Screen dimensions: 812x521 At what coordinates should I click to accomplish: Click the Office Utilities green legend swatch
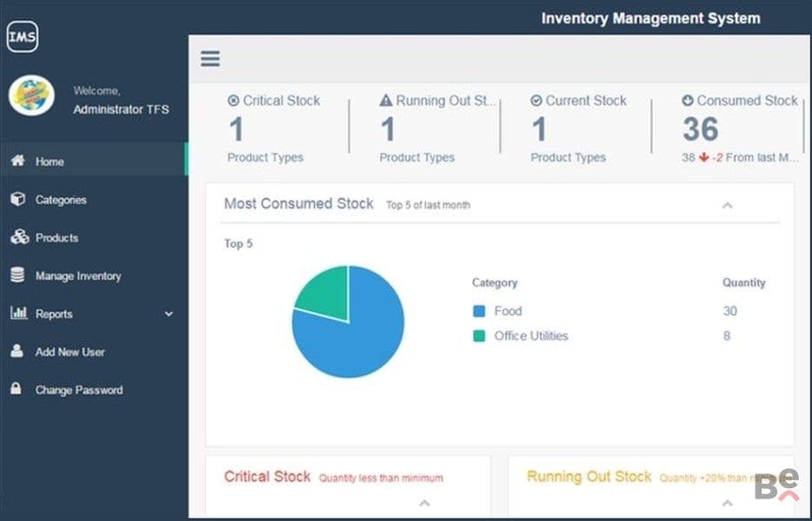pyautogui.click(x=480, y=336)
